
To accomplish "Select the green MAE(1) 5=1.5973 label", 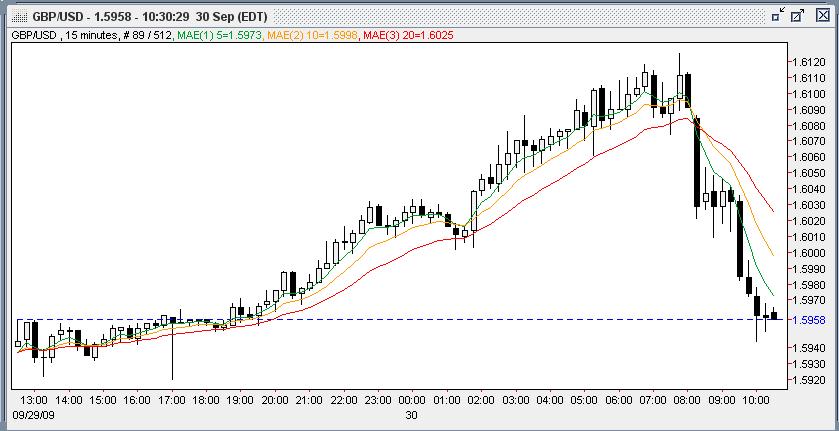I will click(x=218, y=35).
